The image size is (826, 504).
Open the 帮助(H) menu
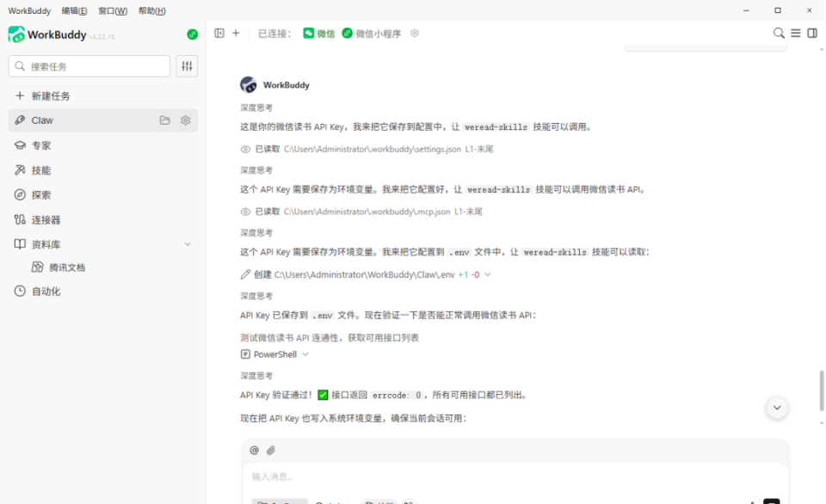(151, 10)
